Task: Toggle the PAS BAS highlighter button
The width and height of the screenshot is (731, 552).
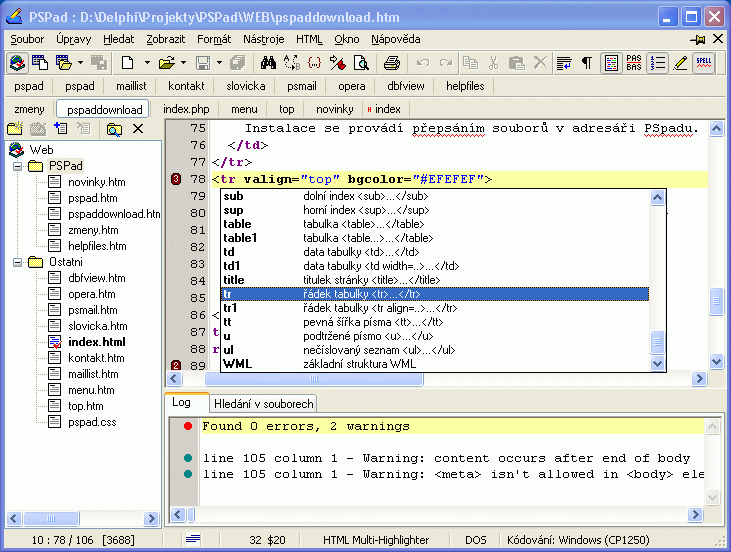Action: tap(634, 62)
